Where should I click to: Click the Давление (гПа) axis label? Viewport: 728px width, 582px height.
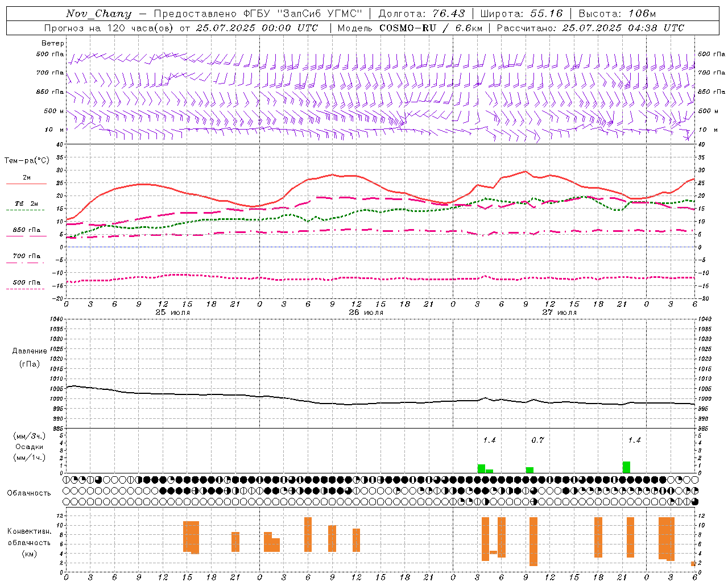pyautogui.click(x=29, y=357)
